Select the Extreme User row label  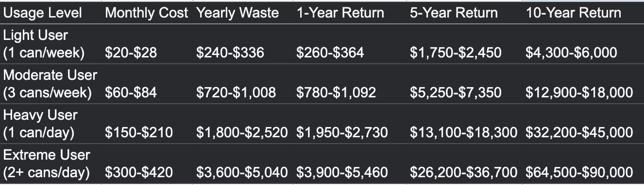tap(47, 164)
